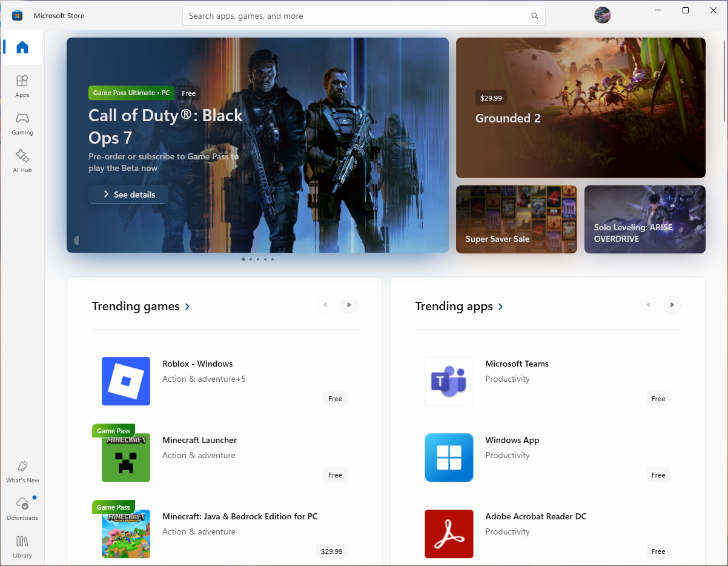The height and width of the screenshot is (566, 728).
Task: Click See details for Black Ops 7
Action: 128,195
